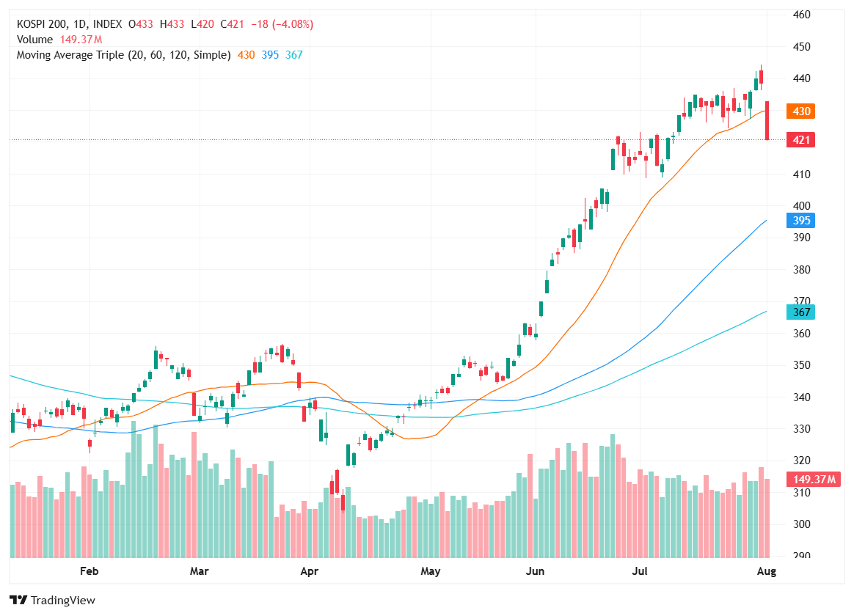The width and height of the screenshot is (854, 616).
Task: Click the orange 430 price axis tag
Action: tap(800, 111)
